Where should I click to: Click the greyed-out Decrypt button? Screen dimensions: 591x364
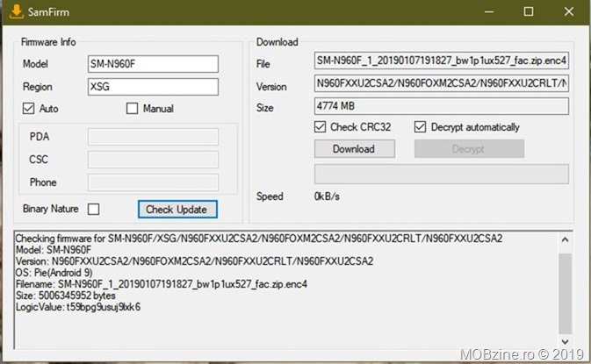469,149
